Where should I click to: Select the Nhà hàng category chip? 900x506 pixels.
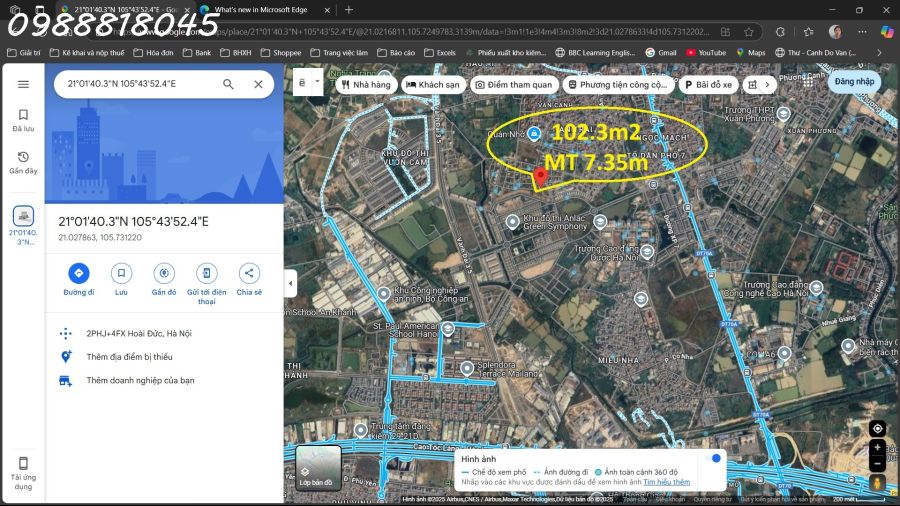(x=366, y=85)
